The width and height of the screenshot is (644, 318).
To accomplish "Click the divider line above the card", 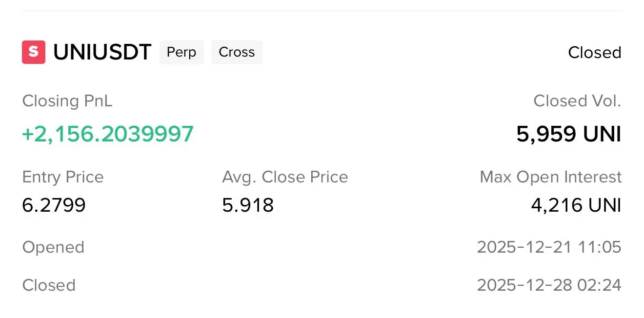I will pyautogui.click(x=322, y=11).
